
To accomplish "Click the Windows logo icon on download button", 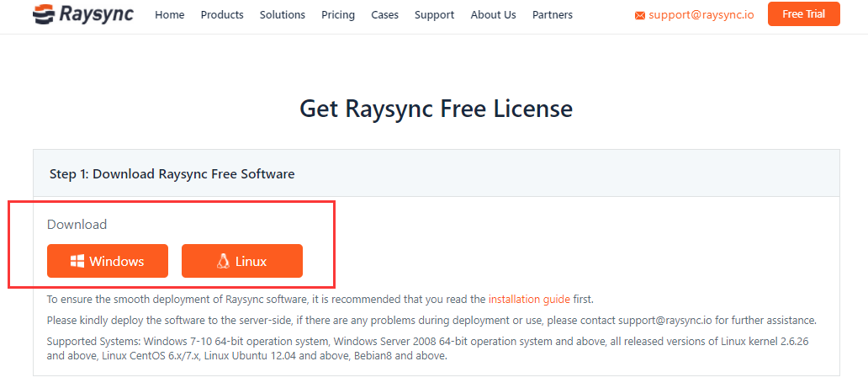I will [x=77, y=261].
